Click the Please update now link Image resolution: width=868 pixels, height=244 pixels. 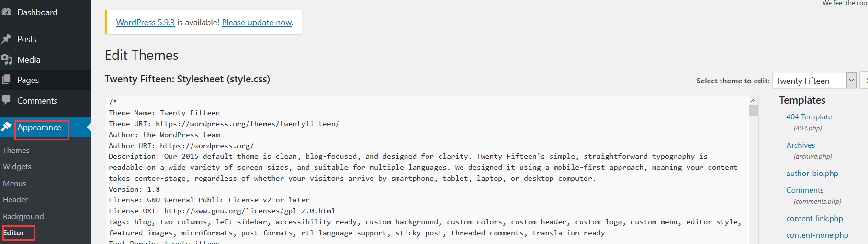tap(257, 22)
